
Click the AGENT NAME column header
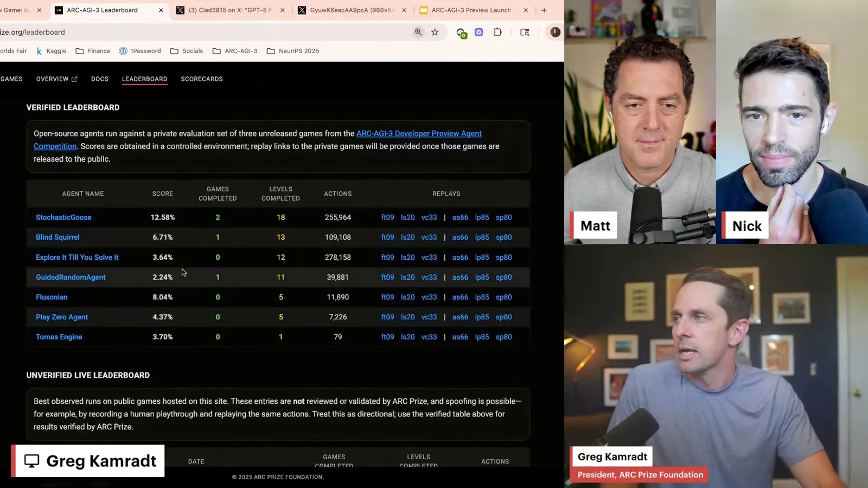[83, 194]
